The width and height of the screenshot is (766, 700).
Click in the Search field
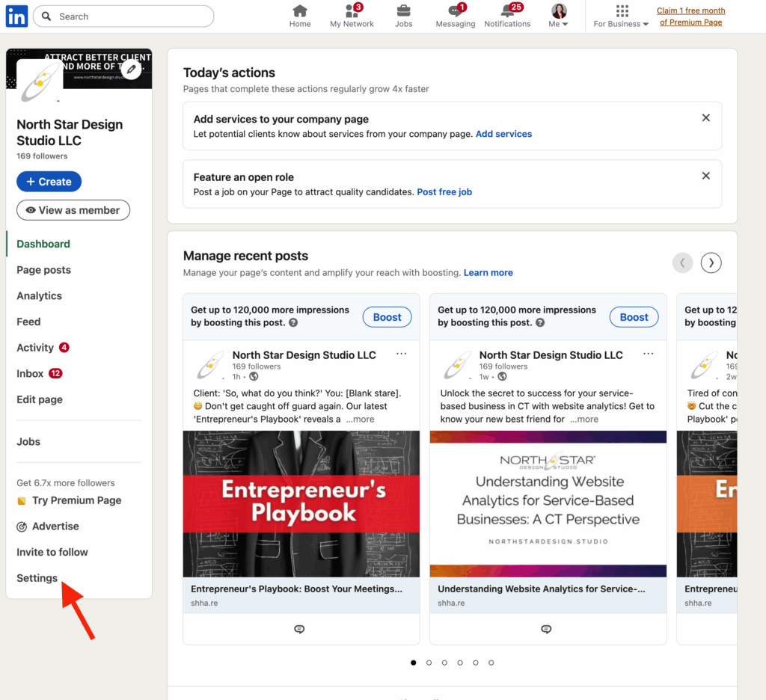[x=123, y=16]
